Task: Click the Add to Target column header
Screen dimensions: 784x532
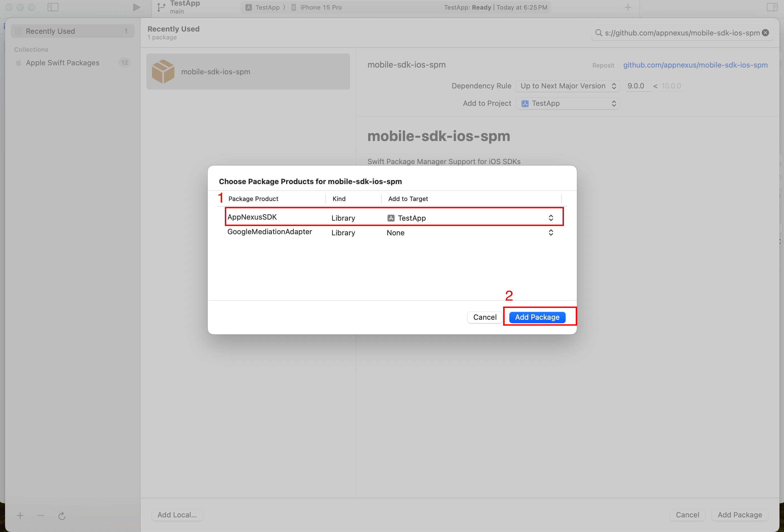Action: coord(408,199)
